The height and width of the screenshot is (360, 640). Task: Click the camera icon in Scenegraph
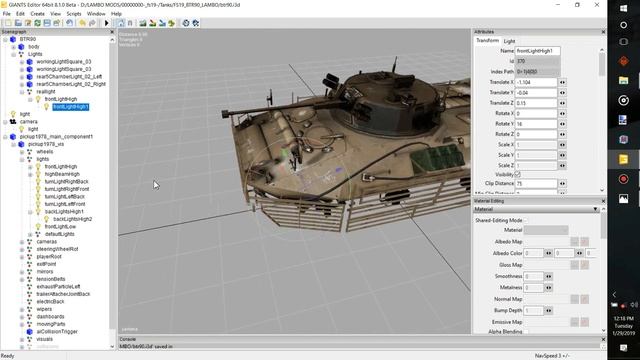[x=13, y=122]
